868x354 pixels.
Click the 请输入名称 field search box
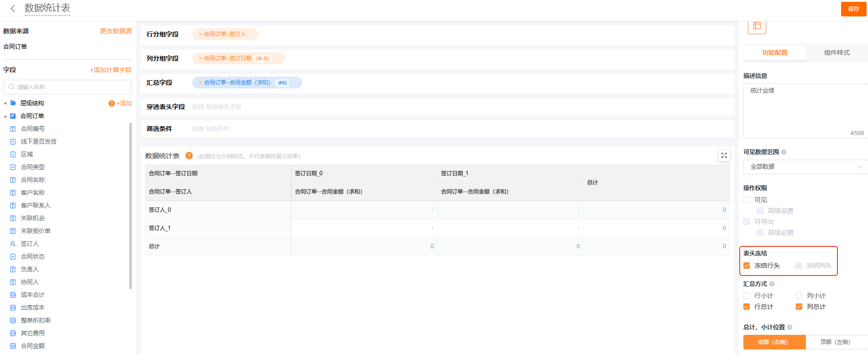tap(68, 87)
